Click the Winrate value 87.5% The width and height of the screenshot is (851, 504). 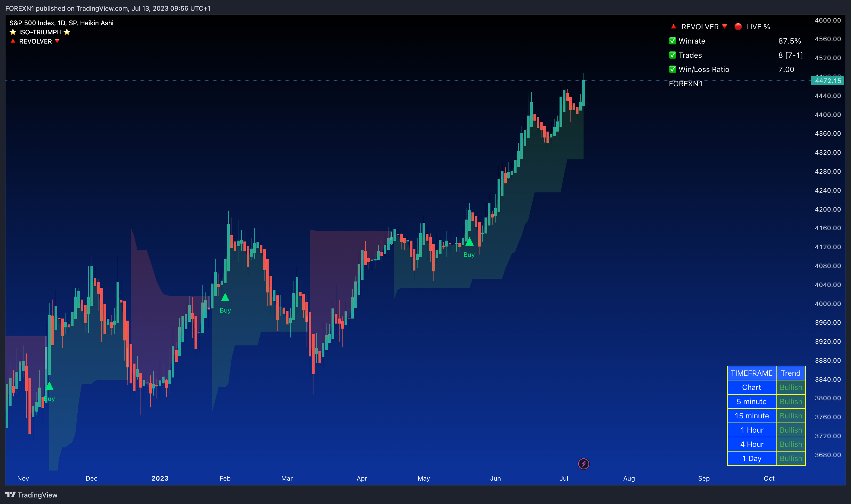(790, 41)
